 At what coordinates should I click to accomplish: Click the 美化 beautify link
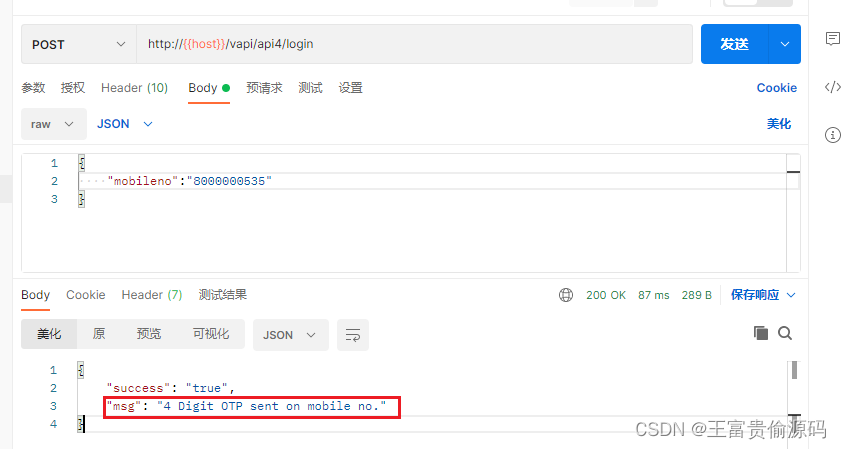pyautogui.click(x=779, y=124)
